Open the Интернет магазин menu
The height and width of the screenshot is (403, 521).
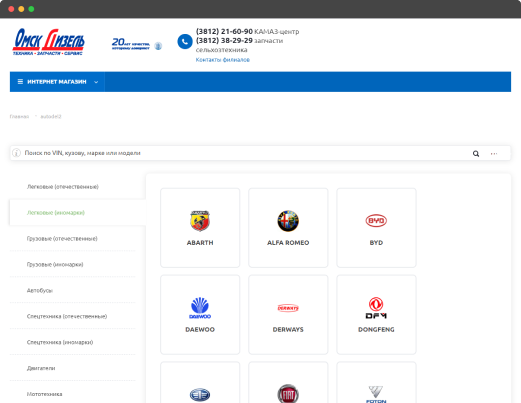pyautogui.click(x=57, y=82)
